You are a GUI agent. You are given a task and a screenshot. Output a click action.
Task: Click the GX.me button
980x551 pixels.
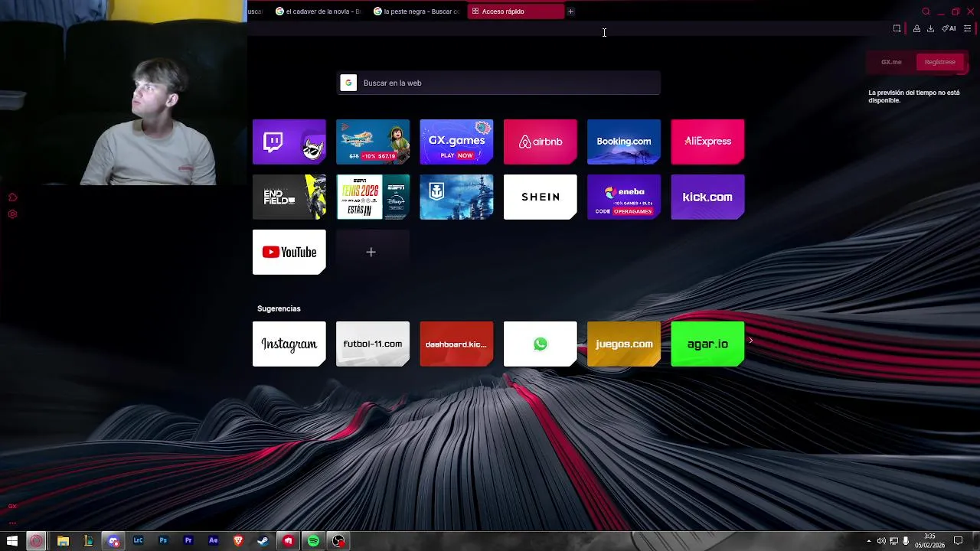(x=891, y=62)
